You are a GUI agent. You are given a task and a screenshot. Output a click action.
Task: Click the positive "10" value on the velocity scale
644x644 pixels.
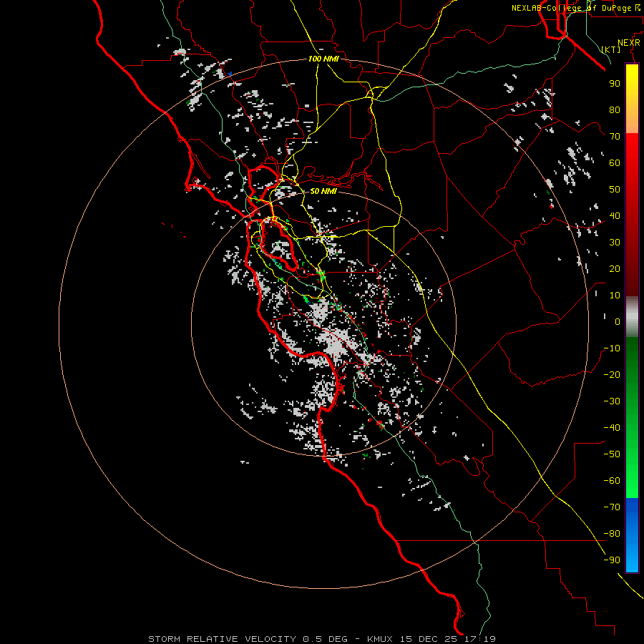[x=615, y=296]
